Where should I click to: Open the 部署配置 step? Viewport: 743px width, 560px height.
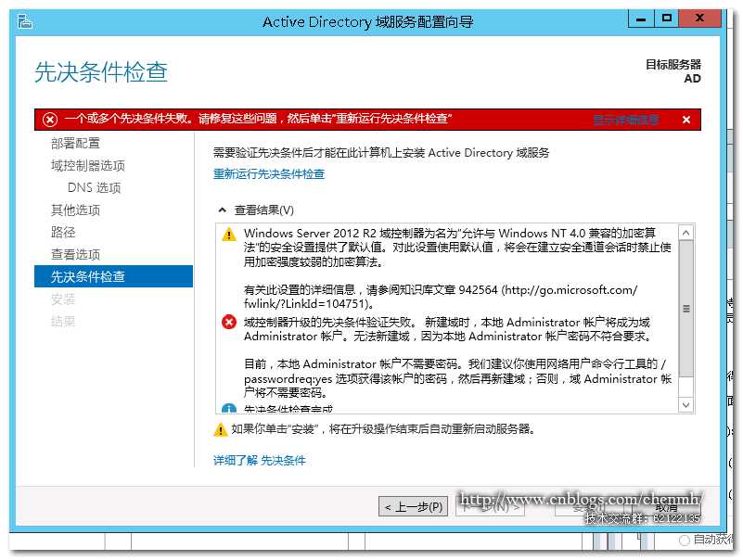pos(75,143)
